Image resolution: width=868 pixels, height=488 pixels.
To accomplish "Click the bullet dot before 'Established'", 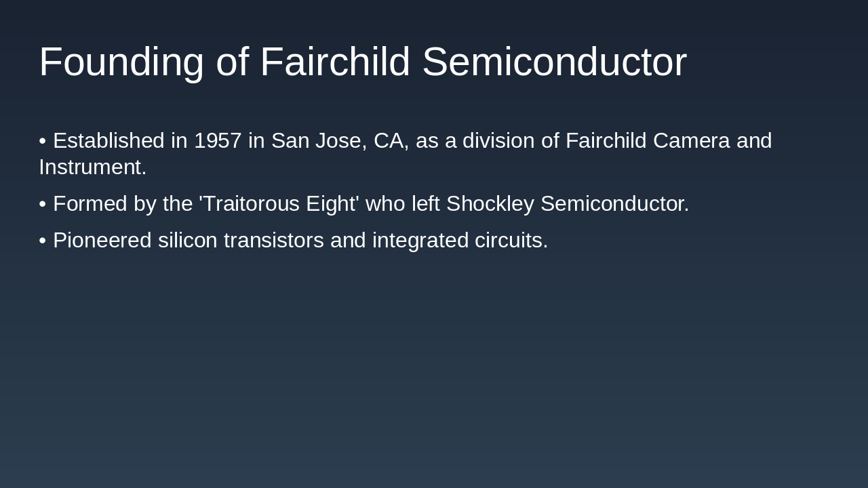I will pos(43,141).
